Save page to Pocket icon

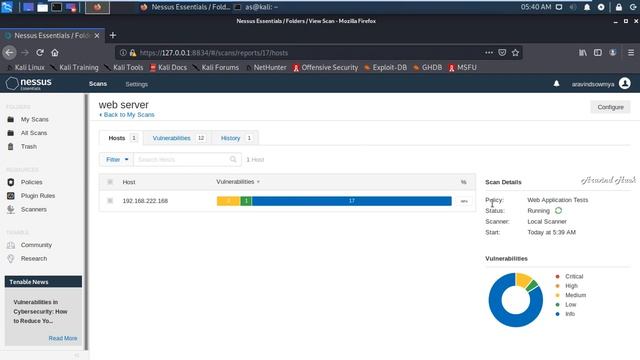click(502, 53)
